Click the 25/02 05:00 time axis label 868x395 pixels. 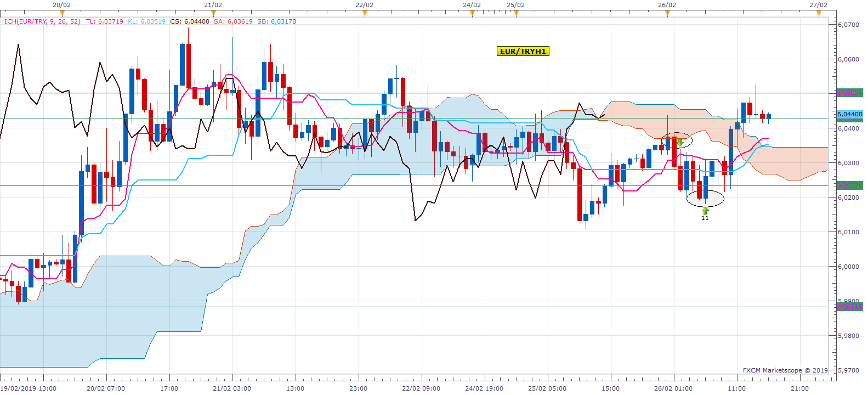tap(547, 388)
